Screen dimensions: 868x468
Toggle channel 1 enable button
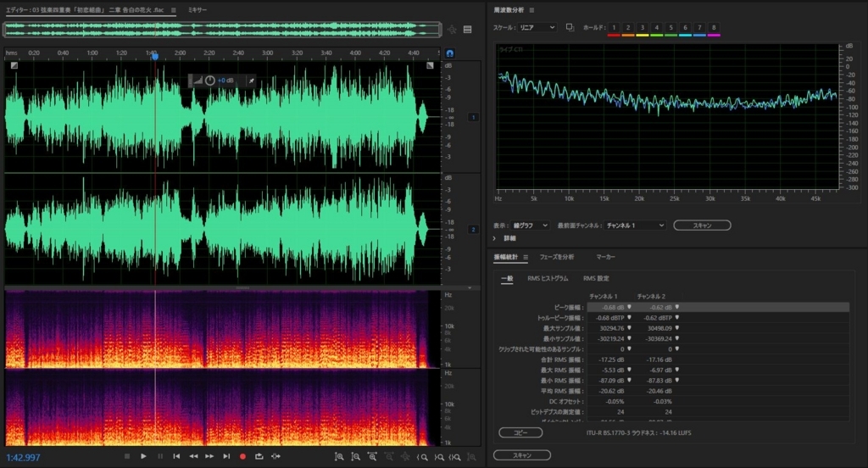473,117
